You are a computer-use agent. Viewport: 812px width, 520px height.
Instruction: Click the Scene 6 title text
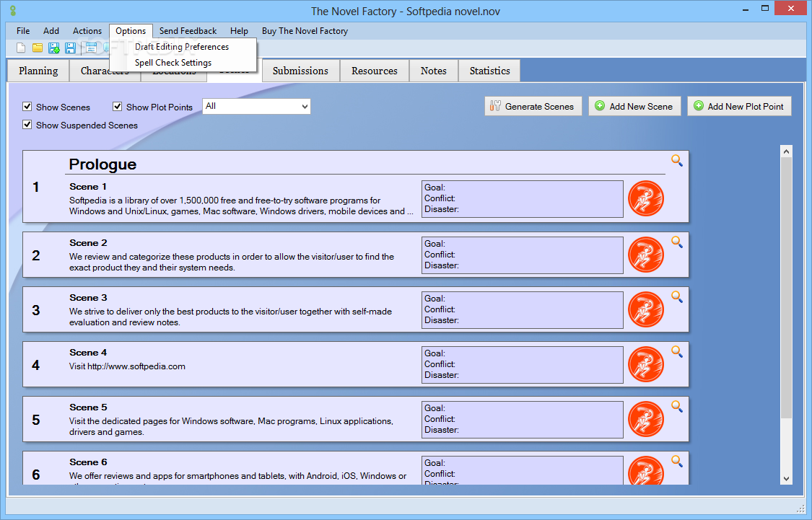point(88,462)
